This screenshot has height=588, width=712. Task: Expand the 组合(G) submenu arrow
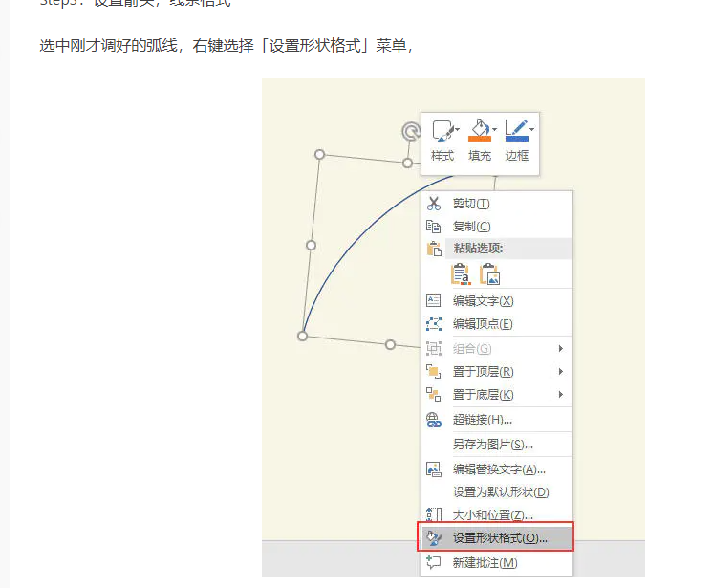[x=561, y=349]
